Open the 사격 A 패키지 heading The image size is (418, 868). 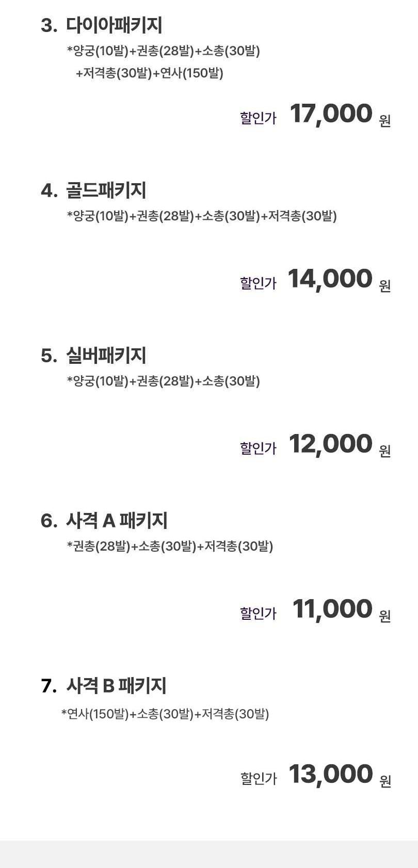click(x=117, y=521)
